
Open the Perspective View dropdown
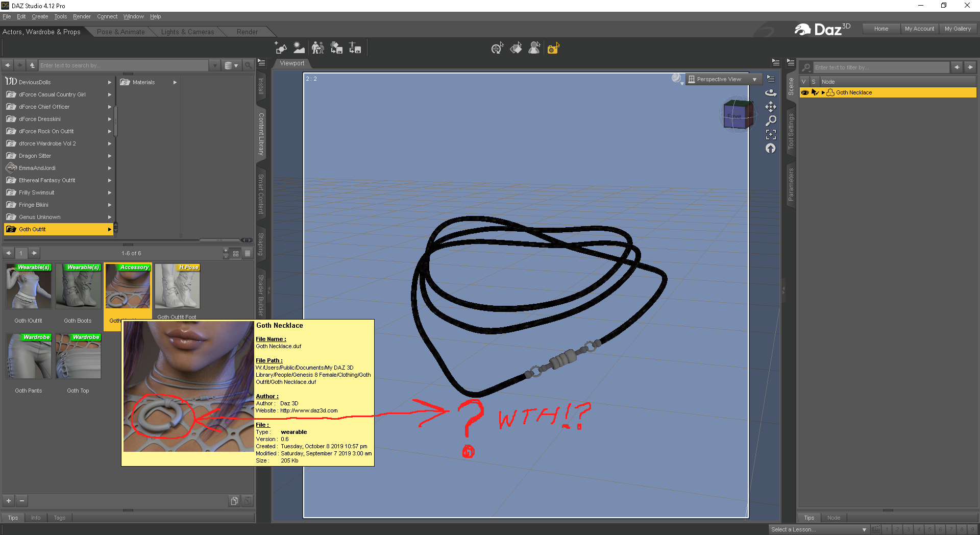(x=723, y=79)
